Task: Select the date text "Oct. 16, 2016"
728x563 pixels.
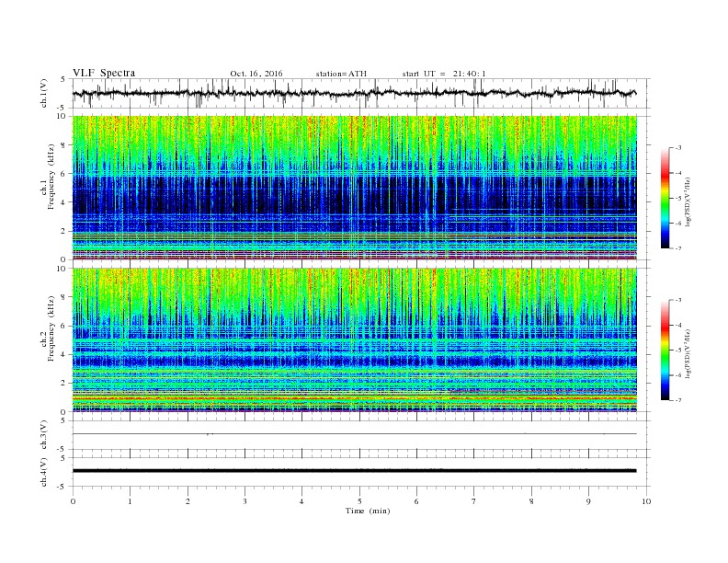Action: click(256, 74)
